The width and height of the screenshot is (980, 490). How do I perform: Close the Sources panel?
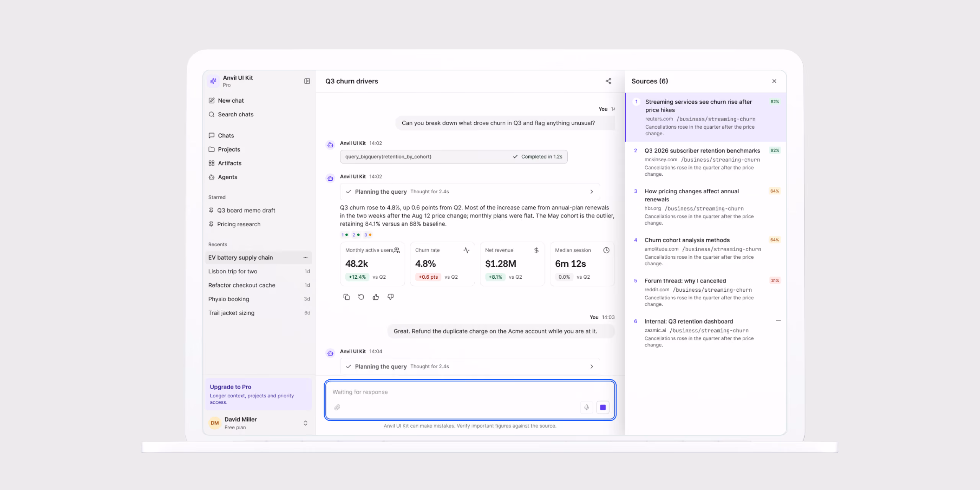(774, 81)
